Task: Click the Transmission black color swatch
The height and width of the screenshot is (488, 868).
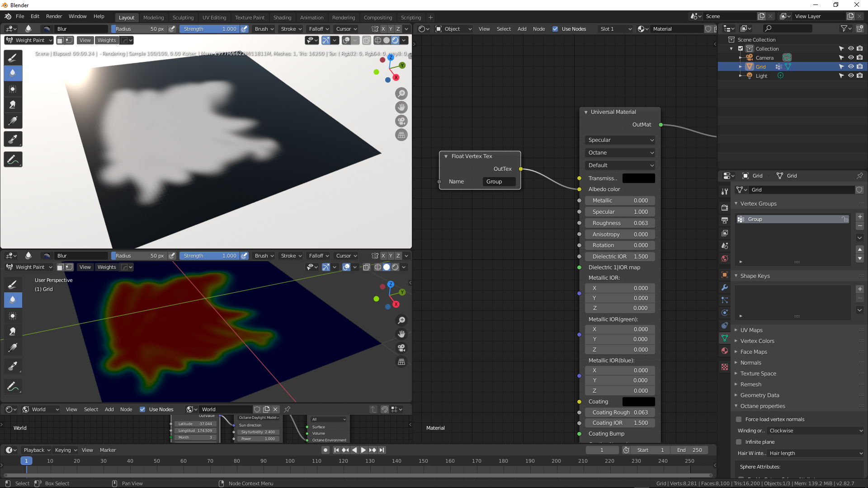Action: click(x=638, y=178)
